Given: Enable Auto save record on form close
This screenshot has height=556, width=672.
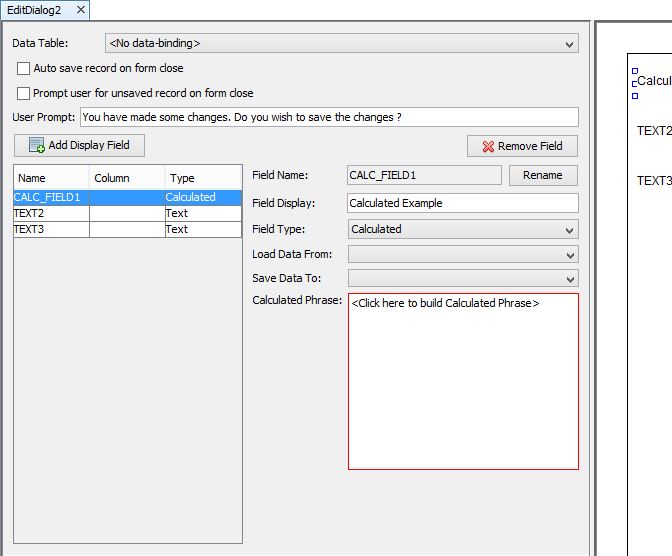Looking at the screenshot, I should point(24,69).
